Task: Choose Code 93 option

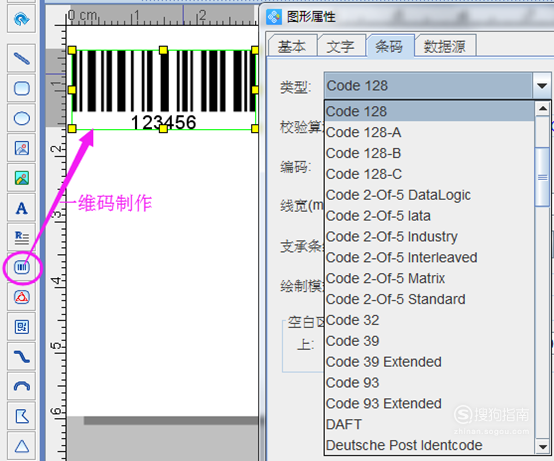Action: coord(429,383)
